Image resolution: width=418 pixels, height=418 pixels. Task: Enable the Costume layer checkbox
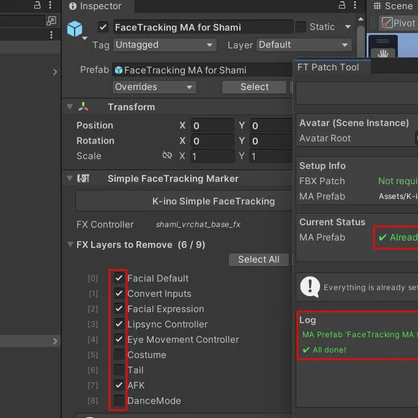coord(119,355)
